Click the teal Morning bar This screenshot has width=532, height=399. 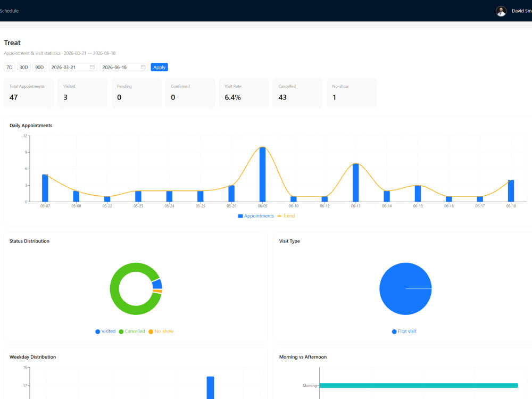point(419,385)
